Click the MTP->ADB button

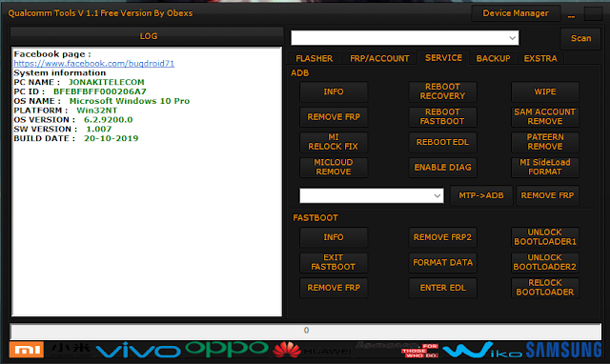pos(481,195)
